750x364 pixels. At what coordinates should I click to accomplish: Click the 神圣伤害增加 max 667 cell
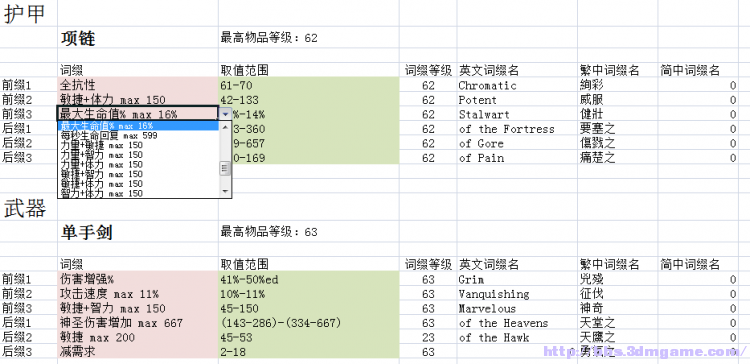(138, 323)
